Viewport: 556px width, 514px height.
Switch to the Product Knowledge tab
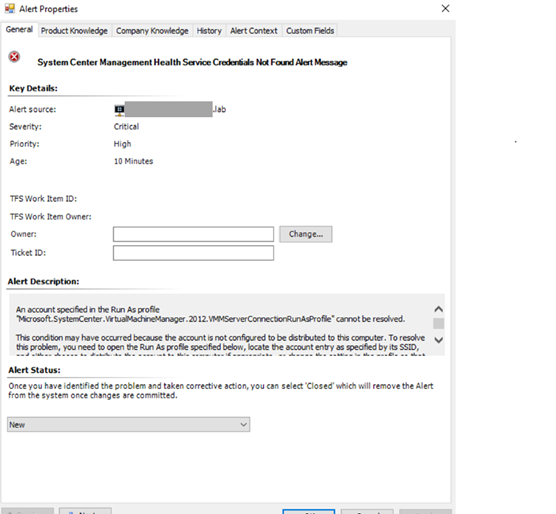[x=74, y=31]
